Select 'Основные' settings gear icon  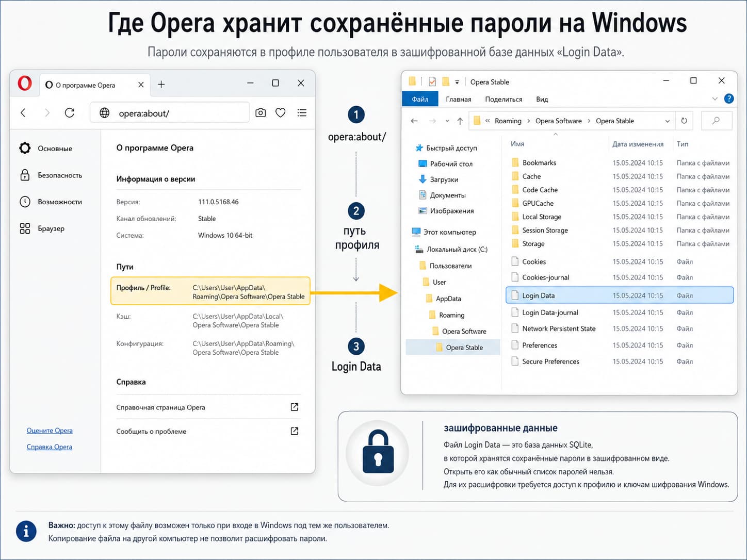coord(25,149)
